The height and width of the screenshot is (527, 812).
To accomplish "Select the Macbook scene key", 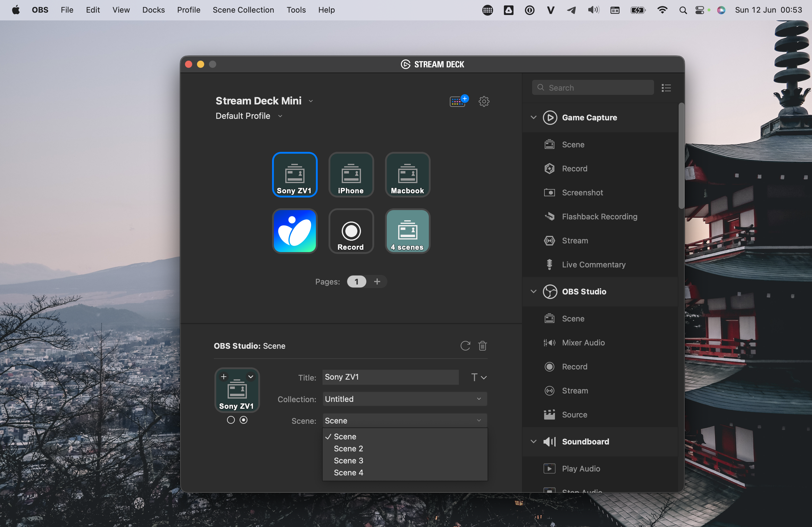I will [408, 175].
